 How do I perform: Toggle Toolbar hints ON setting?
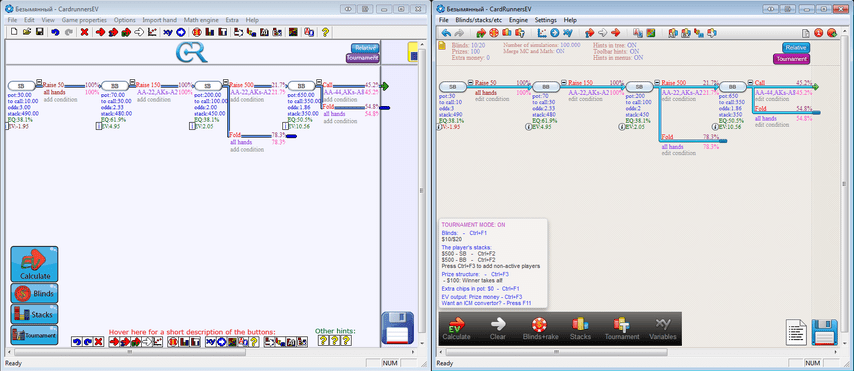tap(615, 51)
